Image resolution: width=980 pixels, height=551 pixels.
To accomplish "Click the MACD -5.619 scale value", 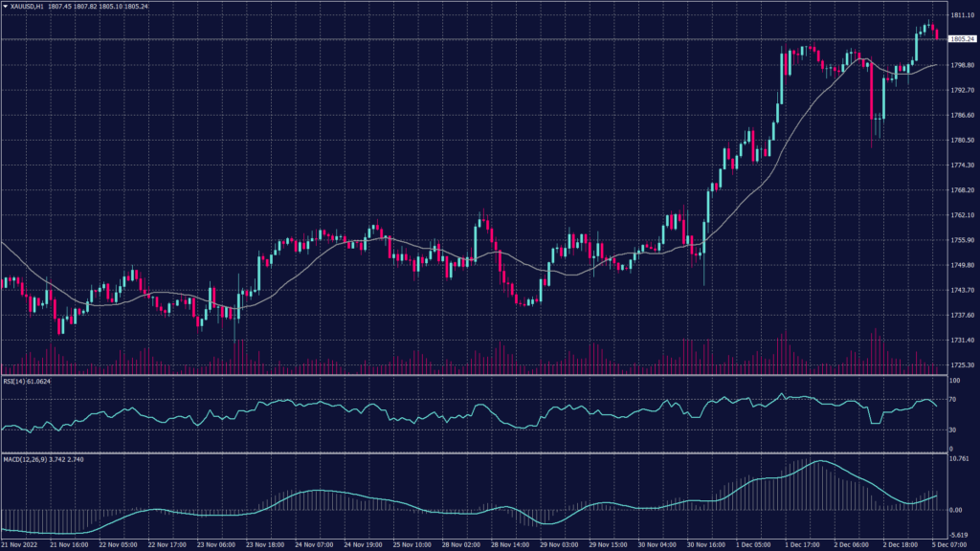I will 959,535.
